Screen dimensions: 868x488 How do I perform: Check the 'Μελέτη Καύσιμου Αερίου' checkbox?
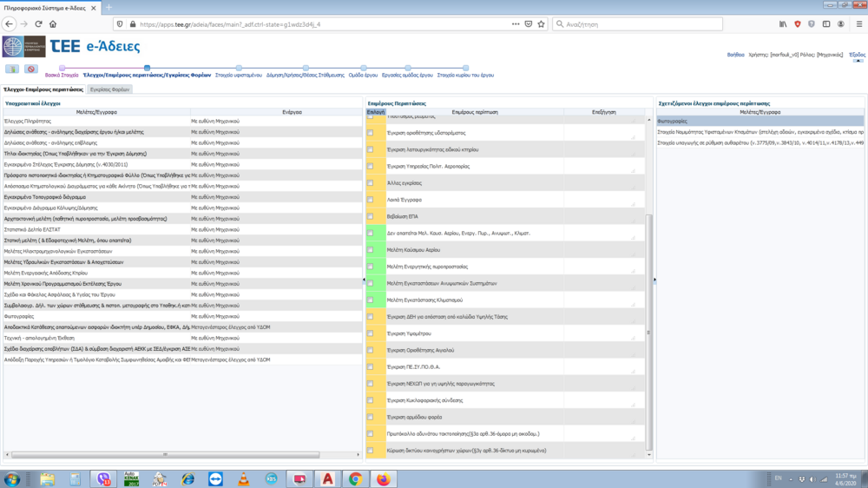370,250
